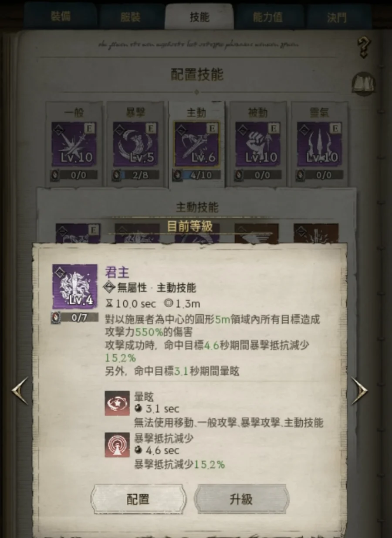
Task: Open the help question mark icon
Action: tap(363, 48)
